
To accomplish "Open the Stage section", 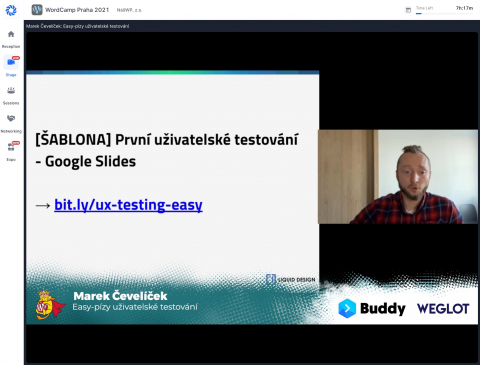I will click(11, 66).
